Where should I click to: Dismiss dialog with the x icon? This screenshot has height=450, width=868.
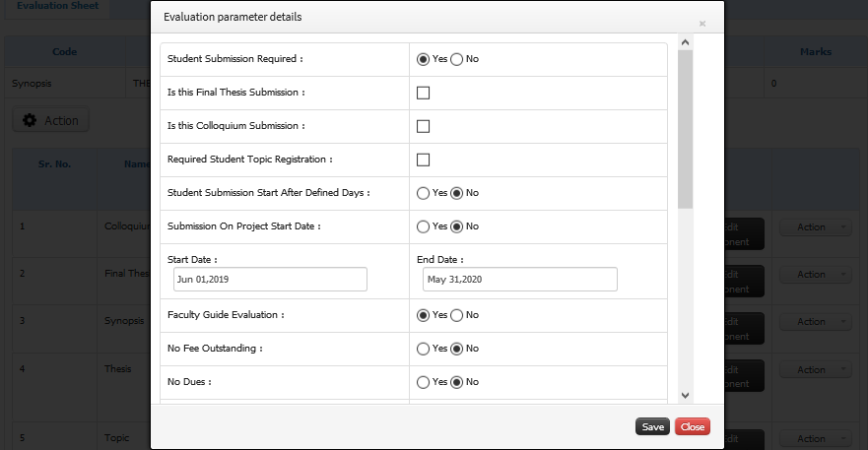tap(701, 24)
